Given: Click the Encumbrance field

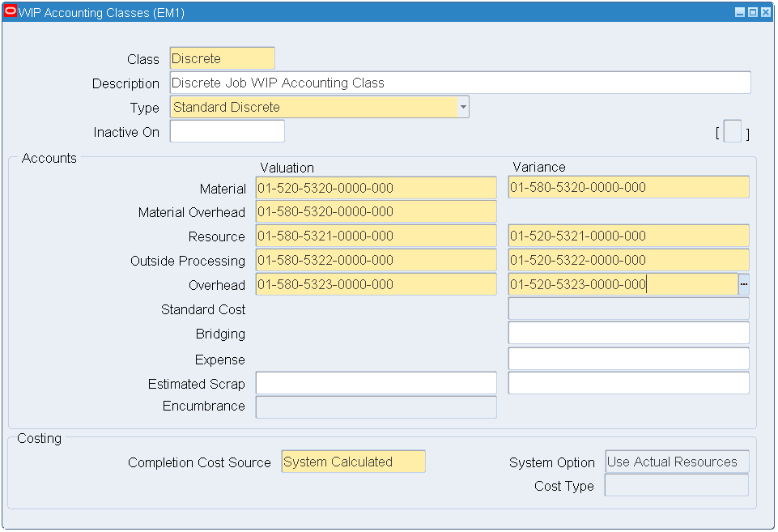Looking at the screenshot, I should [x=376, y=407].
